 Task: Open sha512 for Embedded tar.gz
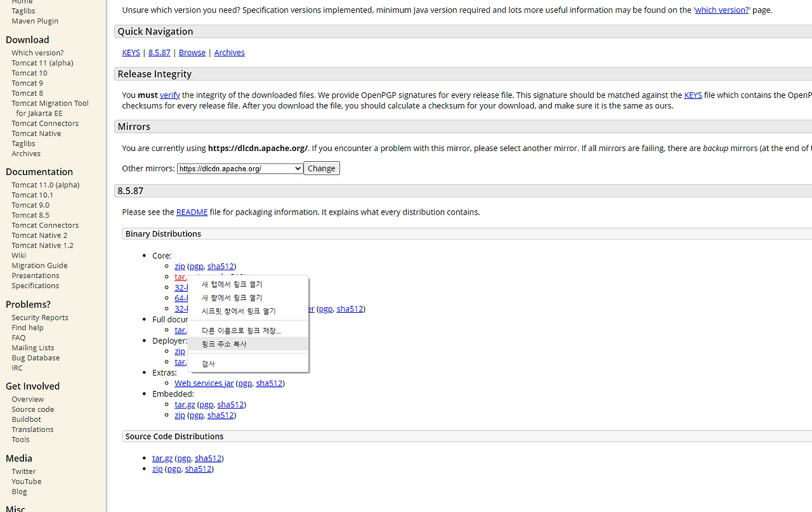(x=231, y=405)
